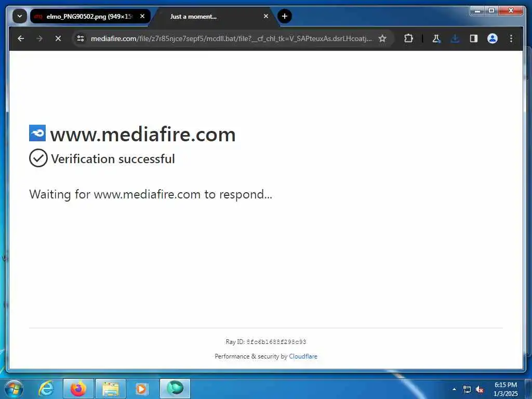Open the profile avatar menu
The image size is (532, 399).
pyautogui.click(x=493, y=38)
